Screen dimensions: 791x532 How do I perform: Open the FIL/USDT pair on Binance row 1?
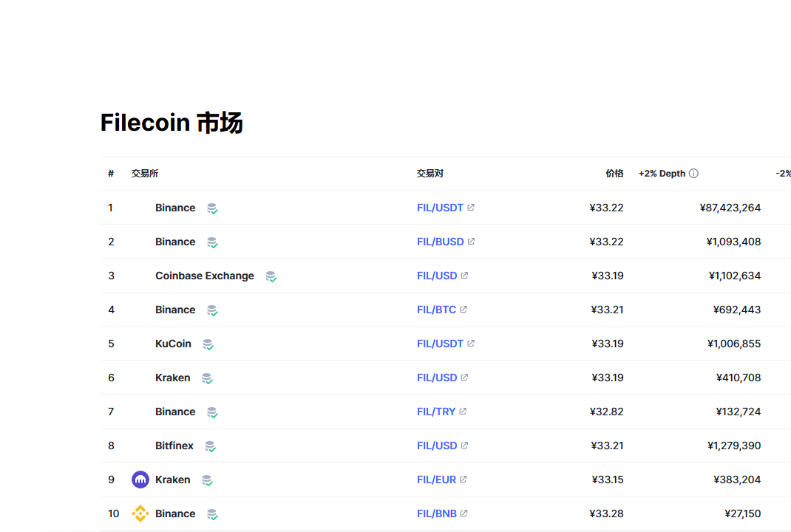coord(440,208)
